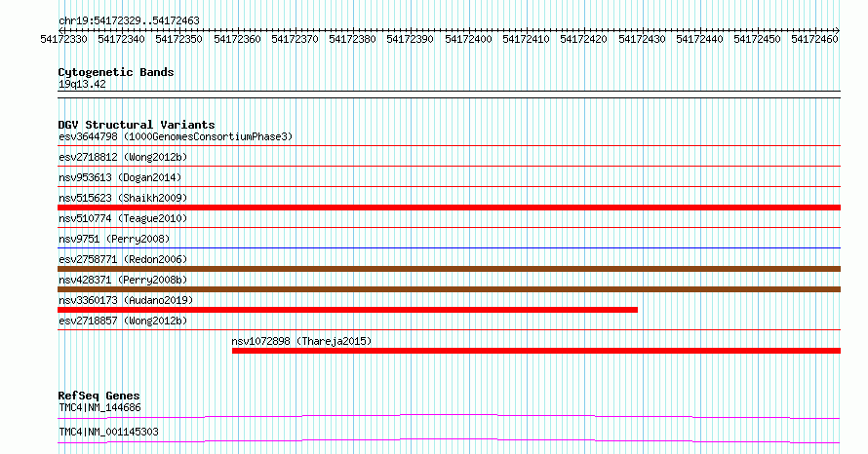Click the 54172450 ruler tick label
868x454 pixels.
coord(757,39)
